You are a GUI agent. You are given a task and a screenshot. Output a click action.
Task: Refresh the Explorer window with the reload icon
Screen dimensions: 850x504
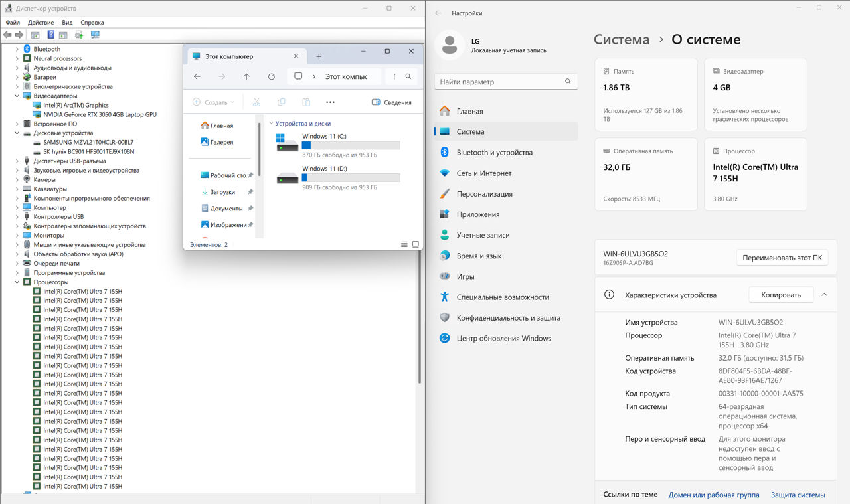pyautogui.click(x=272, y=76)
